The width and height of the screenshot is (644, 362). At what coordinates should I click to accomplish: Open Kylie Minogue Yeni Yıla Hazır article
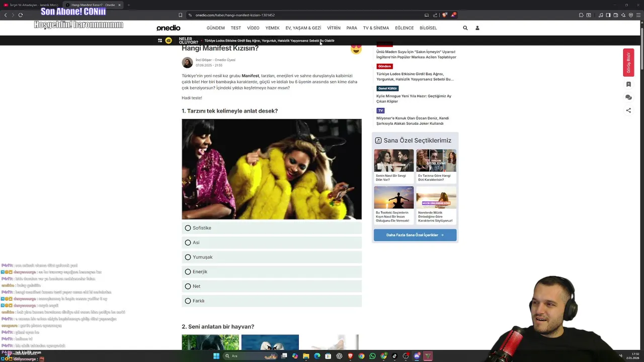(x=414, y=99)
